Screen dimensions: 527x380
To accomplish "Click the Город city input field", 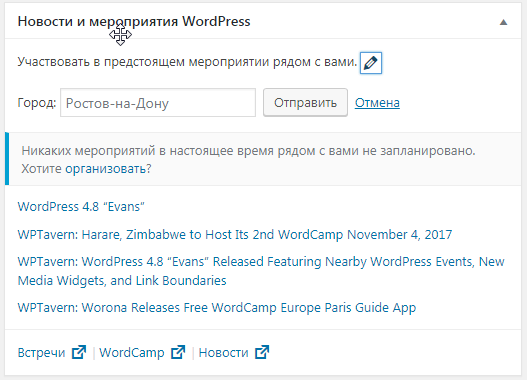I will (x=158, y=102).
